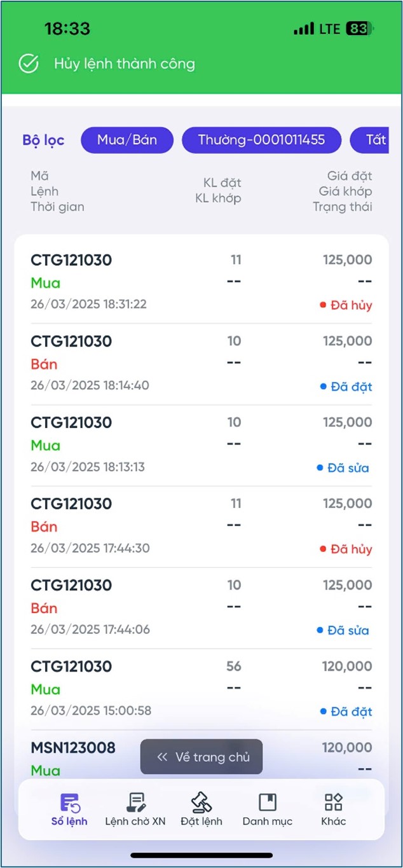Tap the Lệnh chờ XN icon
This screenshot has width=403, height=868.
tap(135, 802)
